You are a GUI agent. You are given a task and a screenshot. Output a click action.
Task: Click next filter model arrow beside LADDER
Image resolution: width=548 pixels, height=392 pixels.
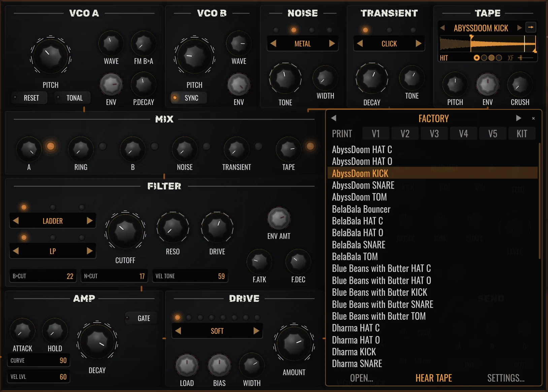click(90, 221)
